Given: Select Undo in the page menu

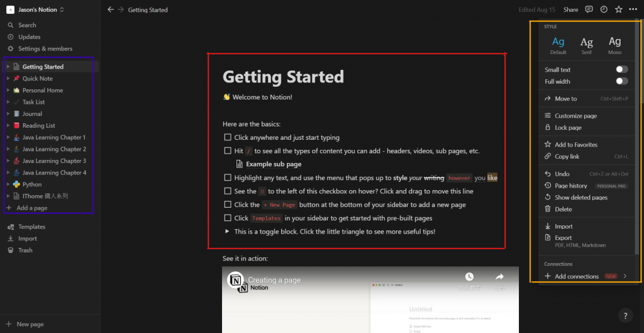Looking at the screenshot, I should coord(586,174).
